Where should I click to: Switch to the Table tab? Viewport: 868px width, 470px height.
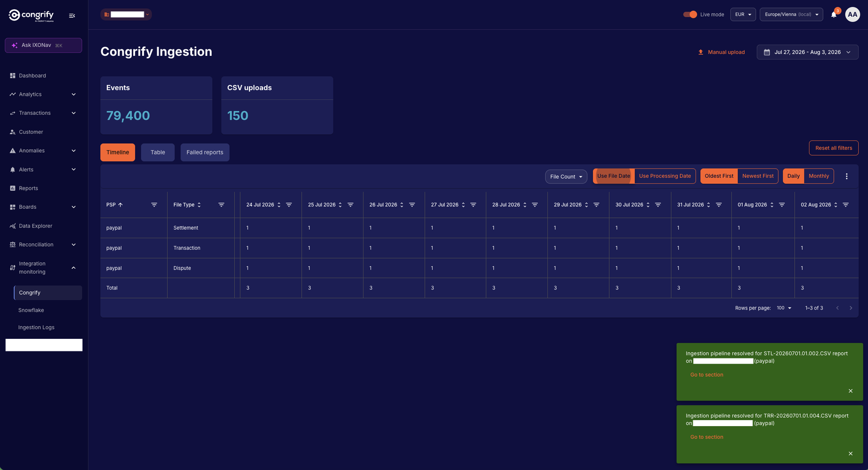coord(158,152)
